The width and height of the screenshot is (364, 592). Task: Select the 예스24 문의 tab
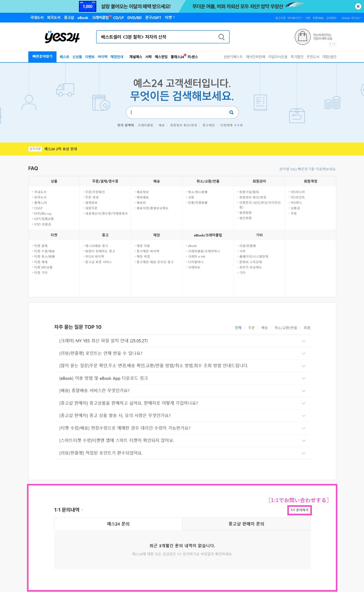tap(118, 524)
